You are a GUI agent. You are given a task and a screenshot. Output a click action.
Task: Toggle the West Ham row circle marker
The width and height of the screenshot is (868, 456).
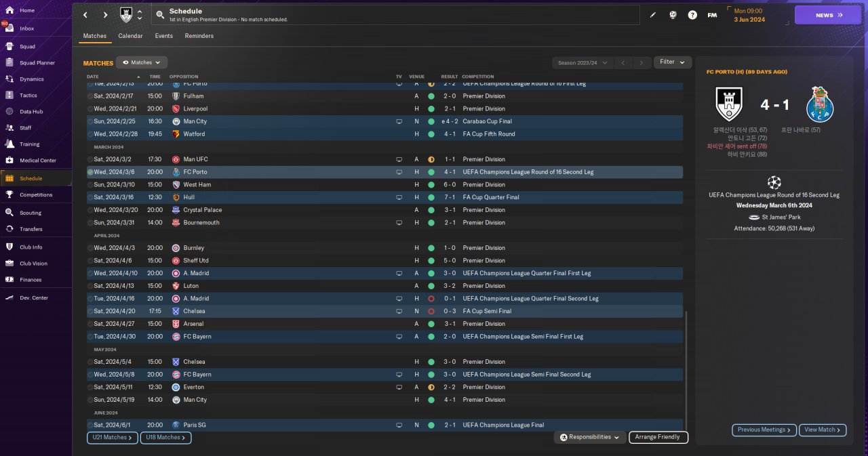90,185
